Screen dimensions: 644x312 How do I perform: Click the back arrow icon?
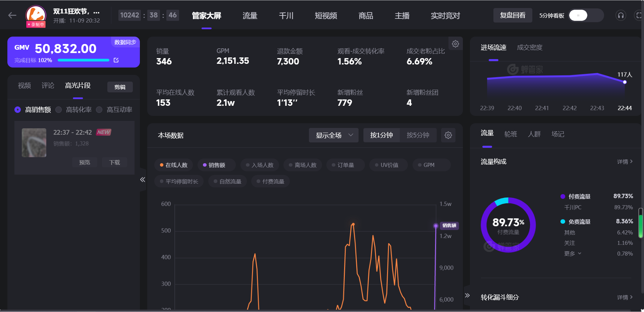click(x=12, y=15)
